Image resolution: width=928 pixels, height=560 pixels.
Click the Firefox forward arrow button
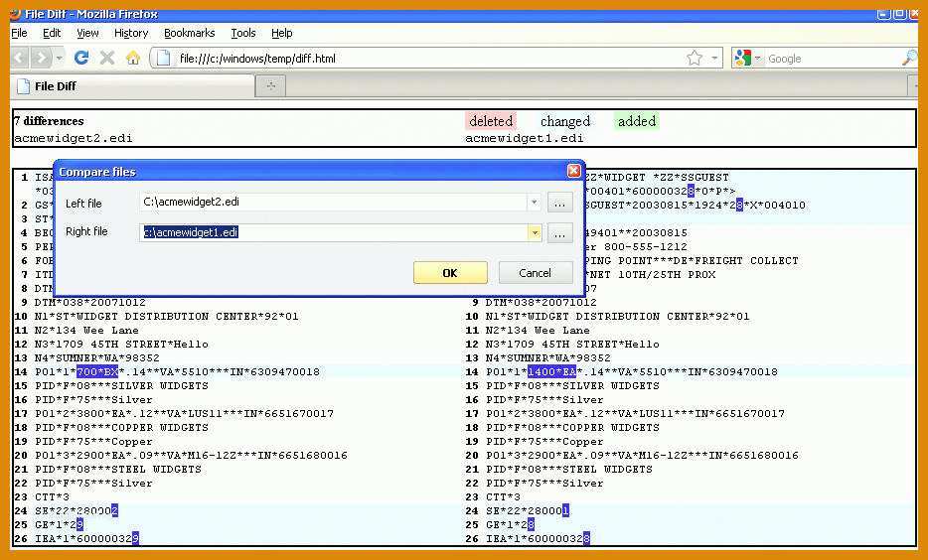(x=41, y=58)
